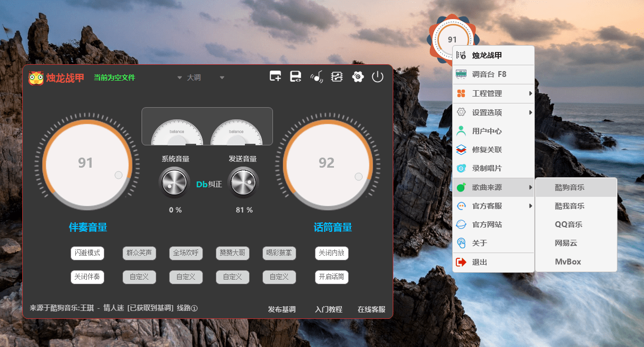The height and width of the screenshot is (347, 644).
Task: Open the 在线客服 support link
Action: pos(372,309)
